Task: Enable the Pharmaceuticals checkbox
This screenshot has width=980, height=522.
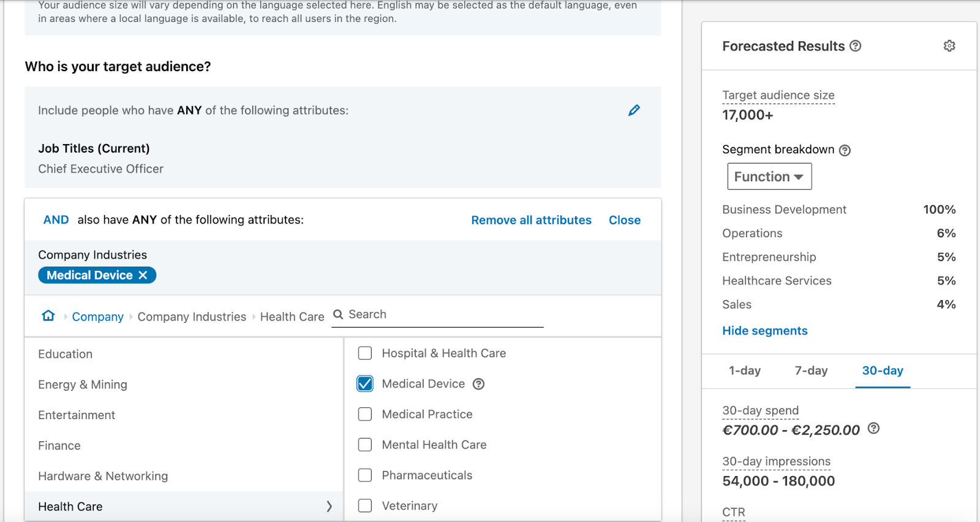Action: click(x=365, y=475)
